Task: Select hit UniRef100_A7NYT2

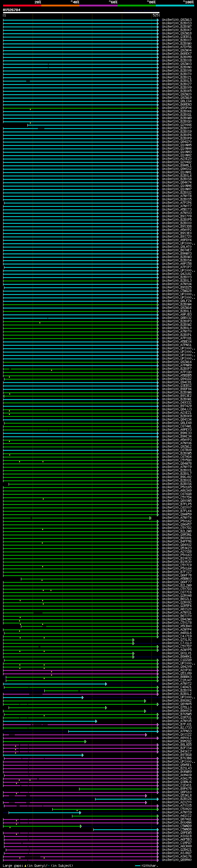Action: click(x=177, y=684)
